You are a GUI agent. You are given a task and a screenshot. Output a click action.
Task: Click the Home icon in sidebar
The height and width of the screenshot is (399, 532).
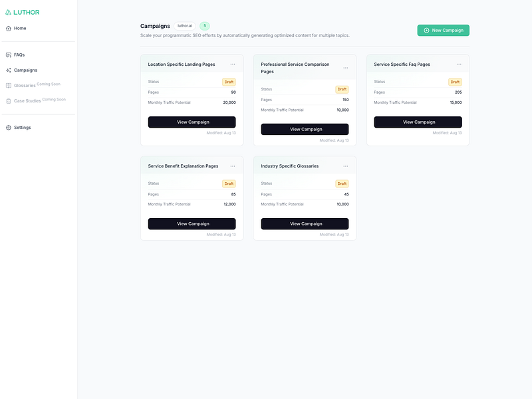point(9,28)
